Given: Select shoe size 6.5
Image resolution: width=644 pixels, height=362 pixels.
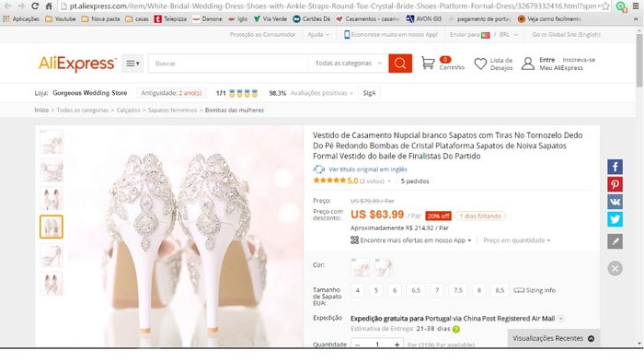Looking at the screenshot, I should click(416, 290).
